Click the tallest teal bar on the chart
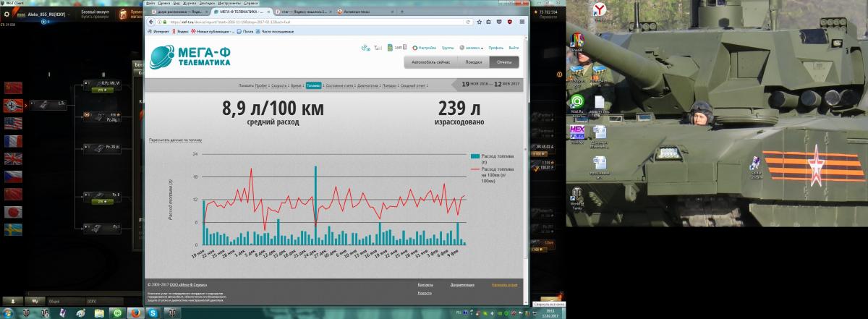Image resolution: width=868 pixels, height=319 pixels. point(315,206)
